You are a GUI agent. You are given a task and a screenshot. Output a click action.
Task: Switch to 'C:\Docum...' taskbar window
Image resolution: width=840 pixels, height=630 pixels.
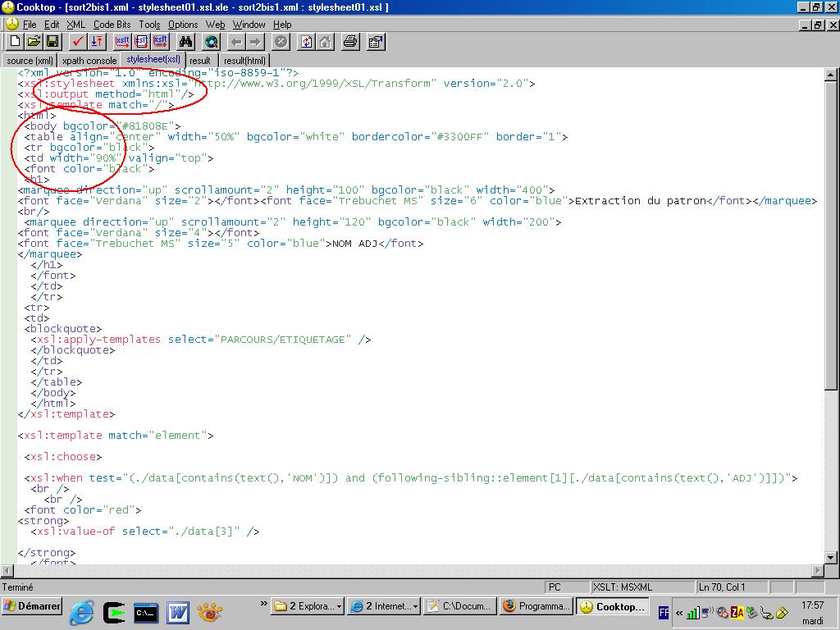coord(459,606)
